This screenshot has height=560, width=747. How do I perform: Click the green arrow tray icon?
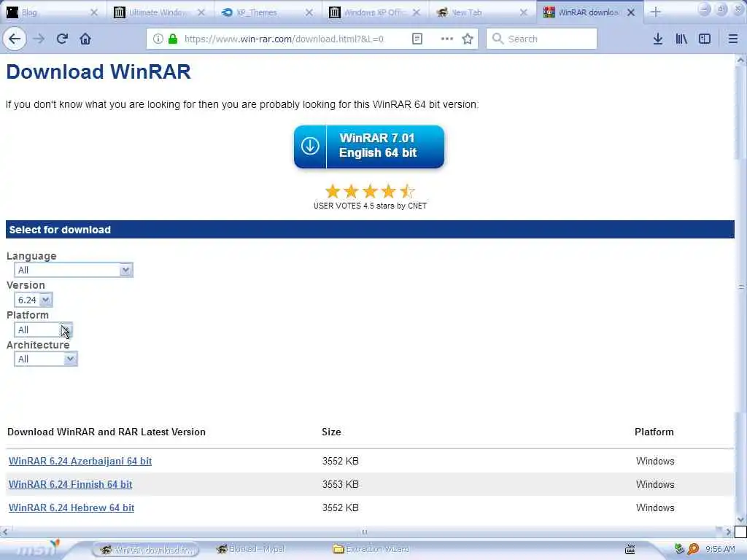tap(679, 549)
